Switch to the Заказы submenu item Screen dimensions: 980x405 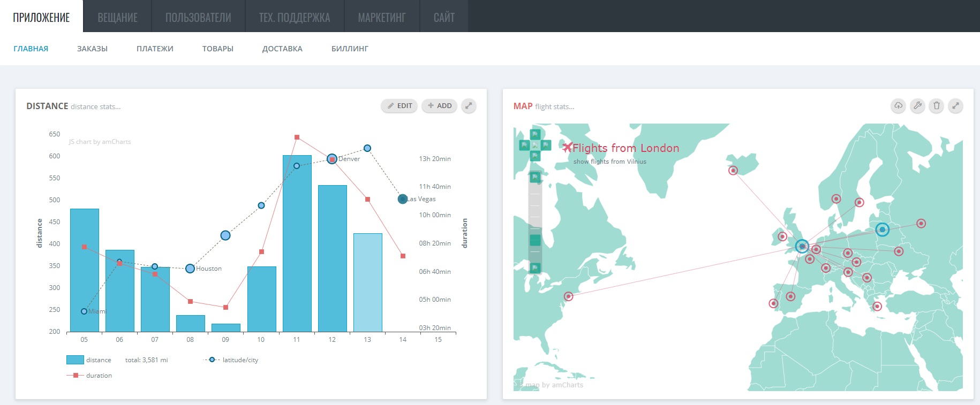pyautogui.click(x=92, y=49)
